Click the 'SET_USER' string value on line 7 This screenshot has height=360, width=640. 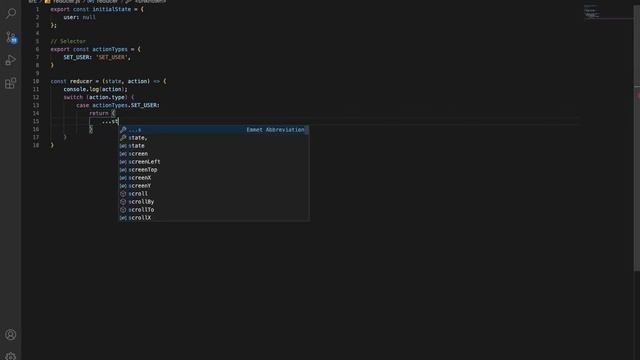(x=112, y=57)
